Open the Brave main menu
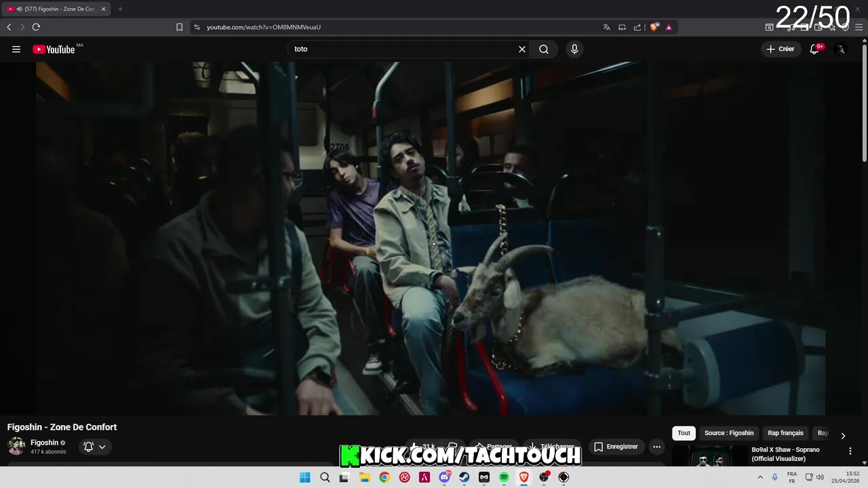Image resolution: width=868 pixels, height=488 pixels. pyautogui.click(x=859, y=27)
